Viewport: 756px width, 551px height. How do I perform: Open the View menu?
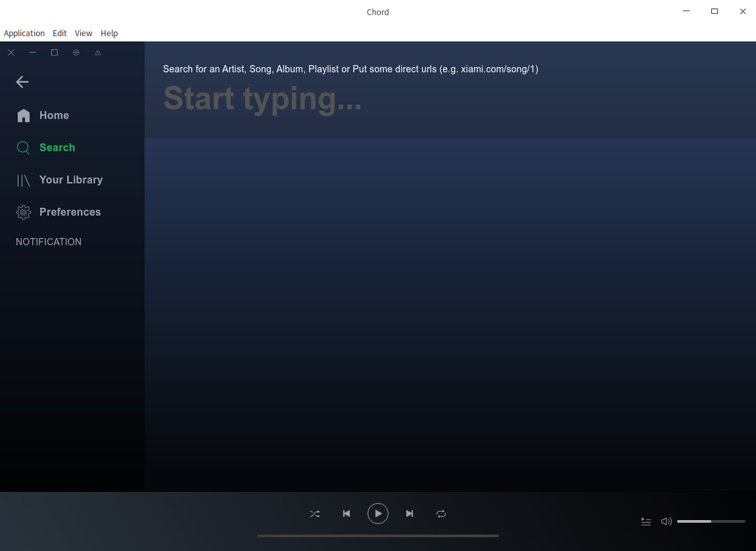pos(83,34)
